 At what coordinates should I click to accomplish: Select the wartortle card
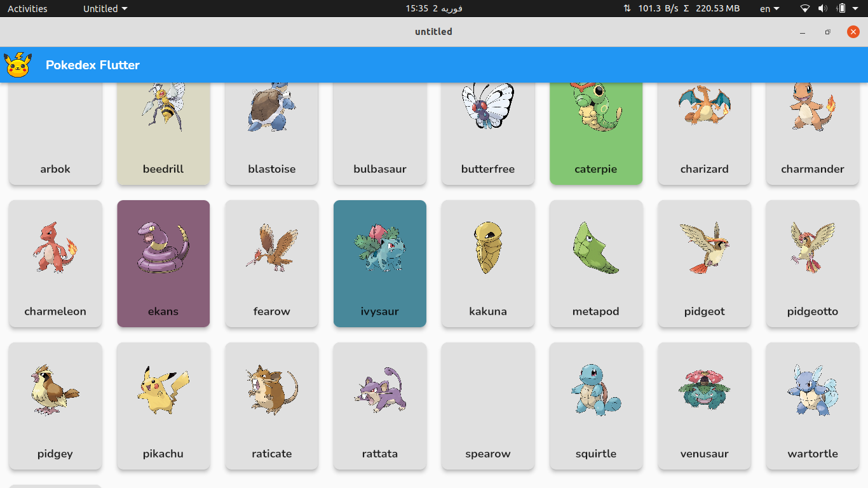pyautogui.click(x=813, y=406)
